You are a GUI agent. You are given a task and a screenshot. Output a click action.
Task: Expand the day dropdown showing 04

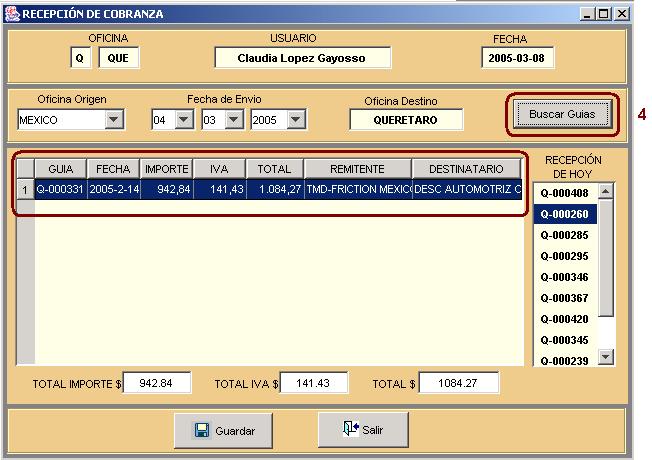(184, 120)
